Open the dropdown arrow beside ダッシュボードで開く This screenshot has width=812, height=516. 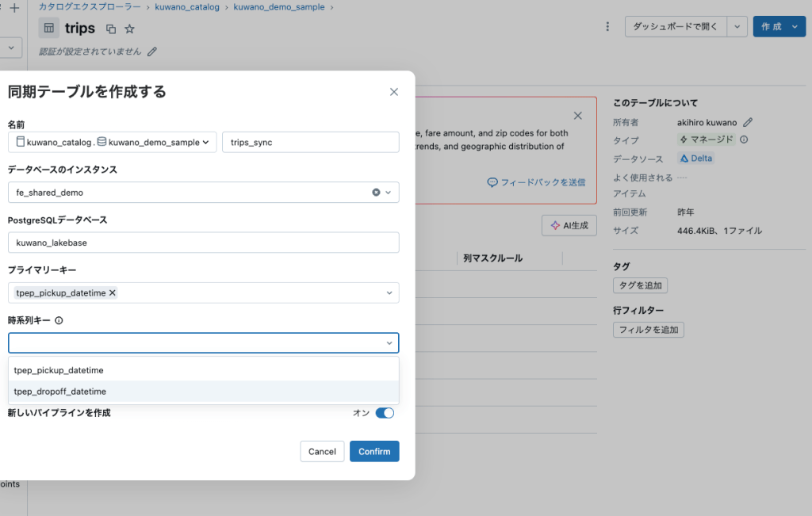click(x=737, y=26)
